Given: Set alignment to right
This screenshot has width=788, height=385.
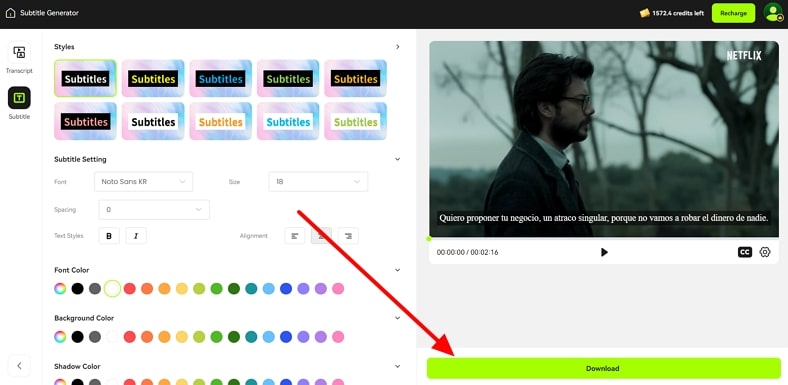Looking at the screenshot, I should tap(348, 236).
